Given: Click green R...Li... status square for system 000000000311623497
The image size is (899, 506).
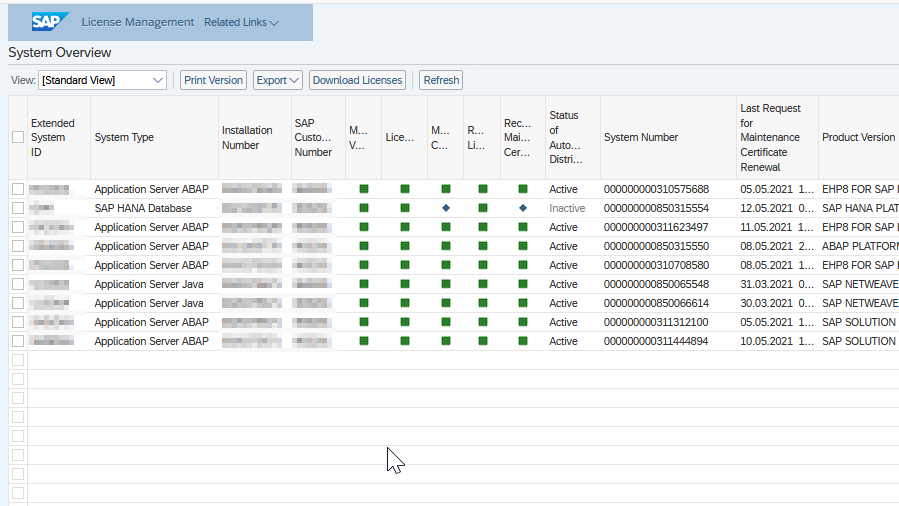Looking at the screenshot, I should [483, 227].
